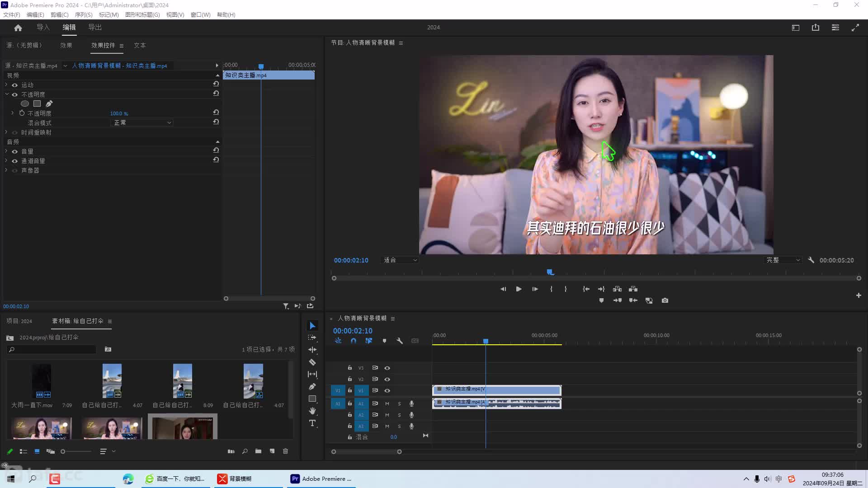The height and width of the screenshot is (488, 868).
Task: Collapse the Opacity effect group
Action: click(6, 94)
